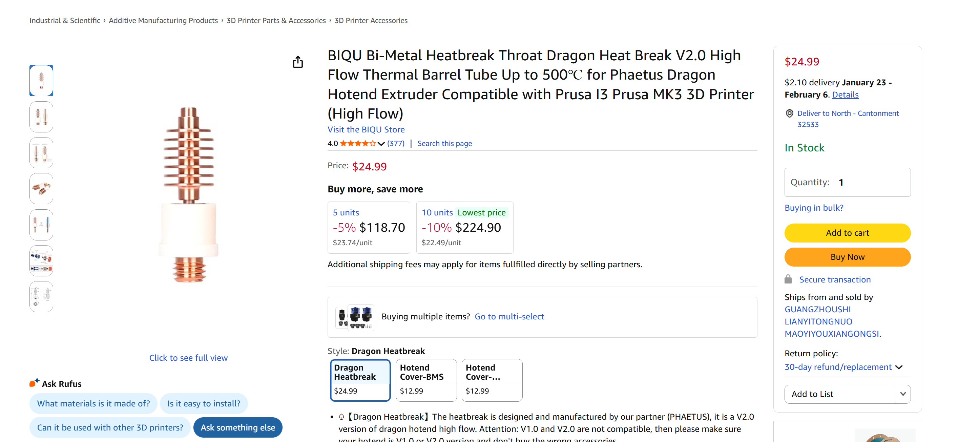
Task: Select the fourth thumbnail showing angled heatbreaks
Action: (x=41, y=189)
